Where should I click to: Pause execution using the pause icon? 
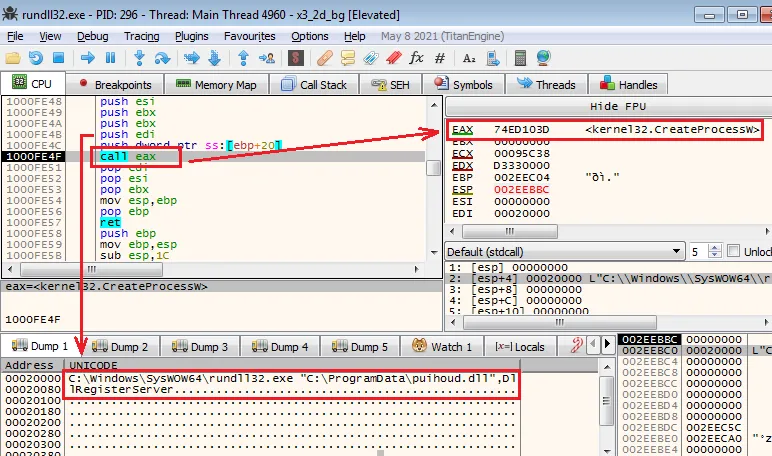tap(109, 57)
